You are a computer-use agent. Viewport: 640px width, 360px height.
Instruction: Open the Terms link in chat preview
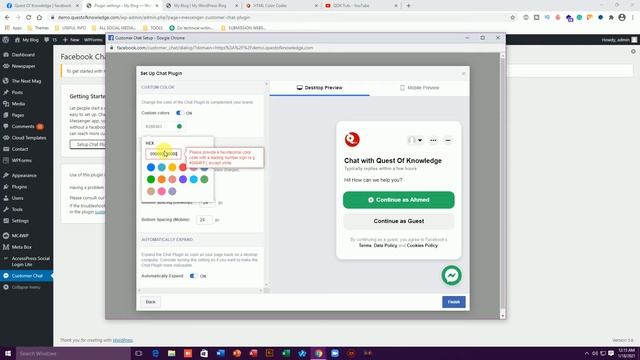365,246
